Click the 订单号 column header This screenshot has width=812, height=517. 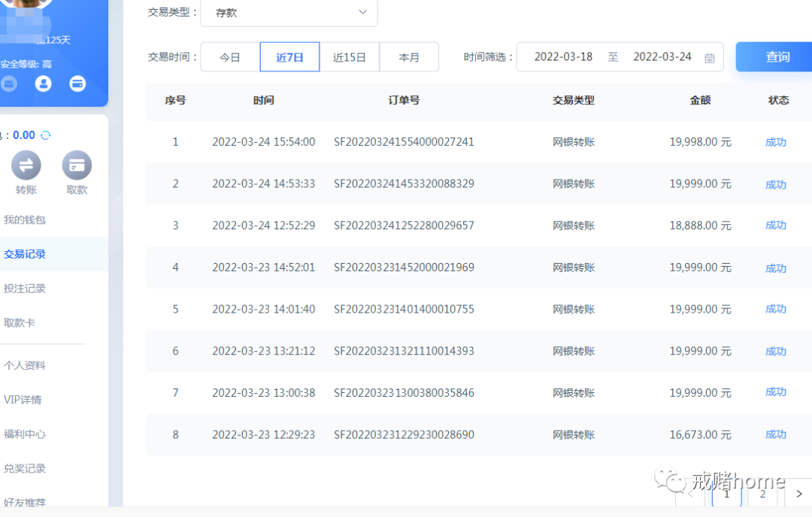(x=404, y=101)
